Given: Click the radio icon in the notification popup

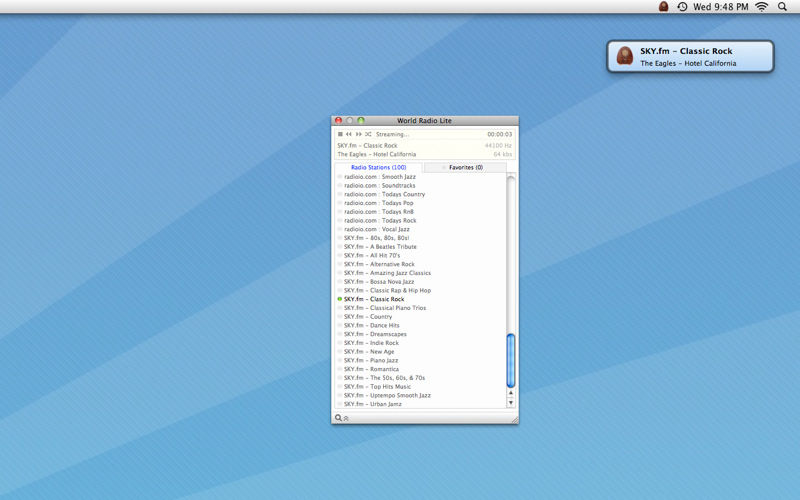Looking at the screenshot, I should point(624,56).
